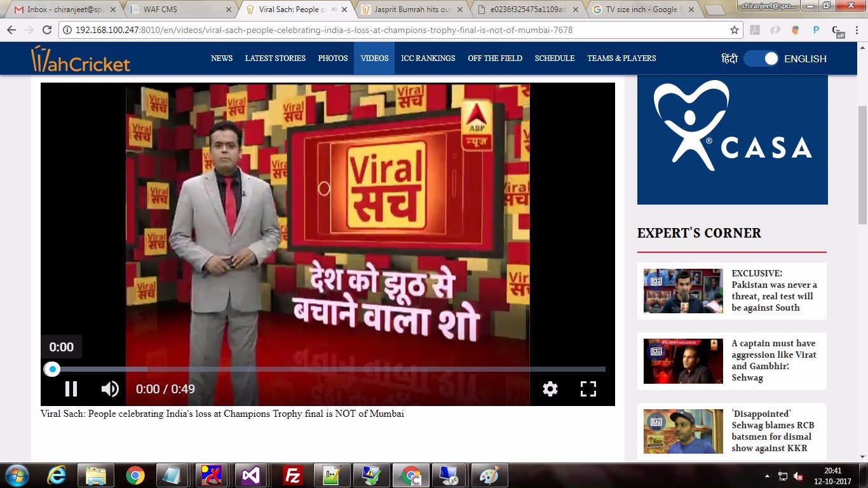Enter fullscreen mode on the video

coord(588,389)
